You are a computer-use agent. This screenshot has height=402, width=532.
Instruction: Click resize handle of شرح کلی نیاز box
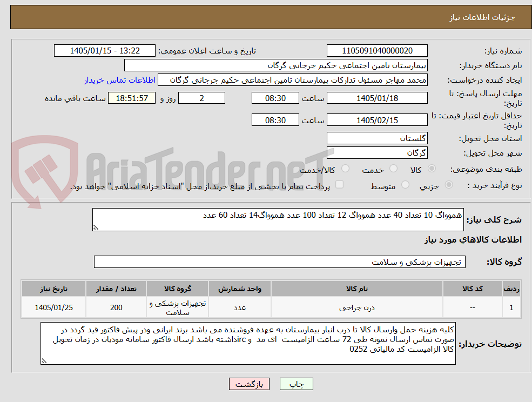96,228
